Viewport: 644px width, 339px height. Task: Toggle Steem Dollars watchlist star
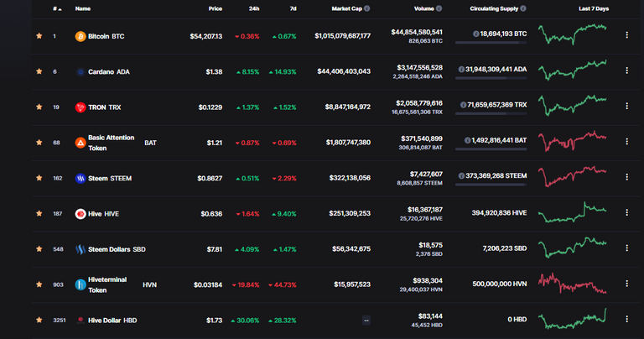39,249
